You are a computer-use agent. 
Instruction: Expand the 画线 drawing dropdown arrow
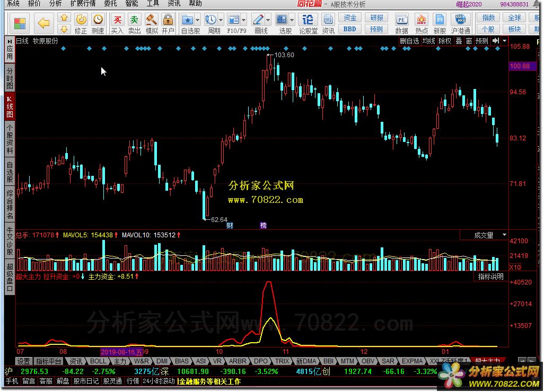coord(268,20)
